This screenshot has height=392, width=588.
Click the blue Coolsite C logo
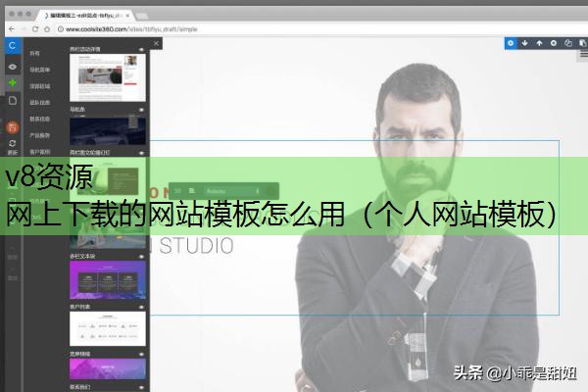(13, 46)
